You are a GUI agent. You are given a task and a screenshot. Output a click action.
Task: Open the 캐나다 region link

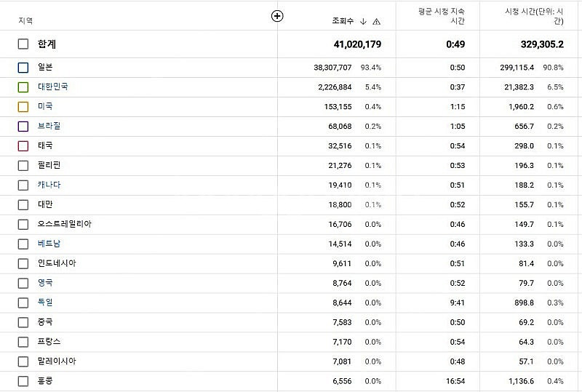coord(49,185)
